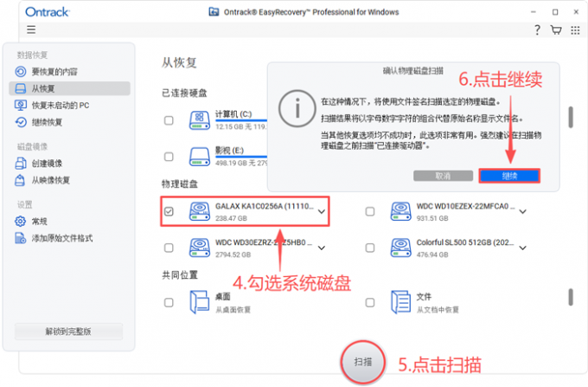Viewport: 588px width, 387px height.
Task: Click the 添加原始文件格式 file icon
Action: click(x=20, y=238)
